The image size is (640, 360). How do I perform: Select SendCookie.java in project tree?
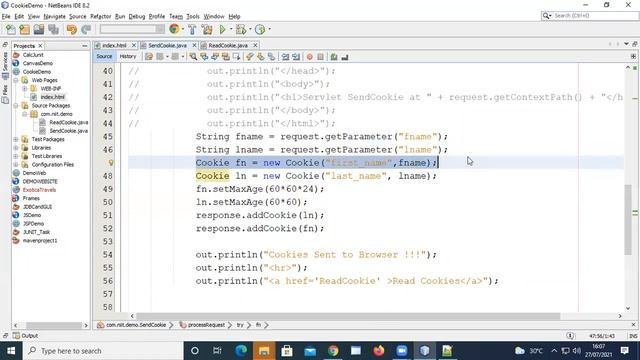click(x=68, y=131)
